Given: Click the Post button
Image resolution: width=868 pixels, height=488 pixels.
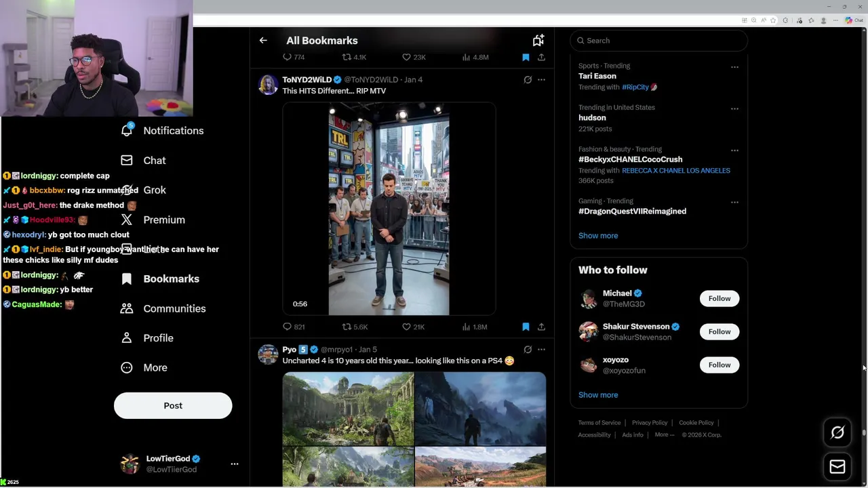Looking at the screenshot, I should point(173,405).
